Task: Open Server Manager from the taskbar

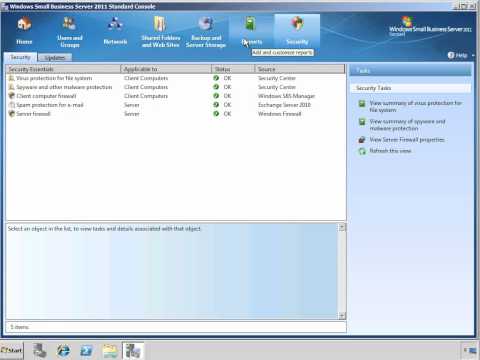Action: [40, 351]
